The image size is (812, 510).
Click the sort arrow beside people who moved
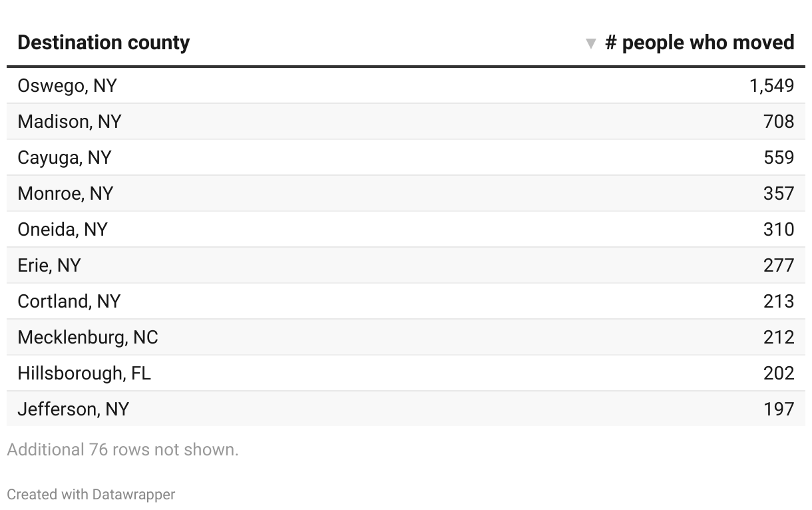pyautogui.click(x=590, y=44)
